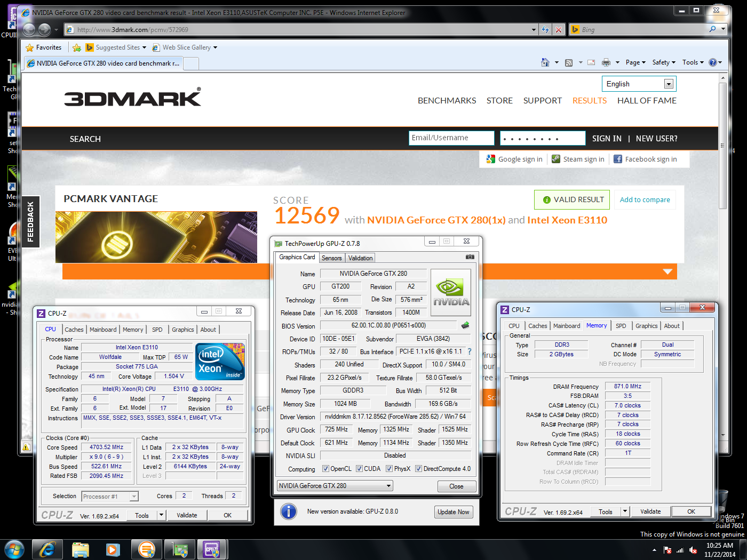Click SIGN IN on 3DMark header
The width and height of the screenshot is (747, 560).
click(607, 139)
